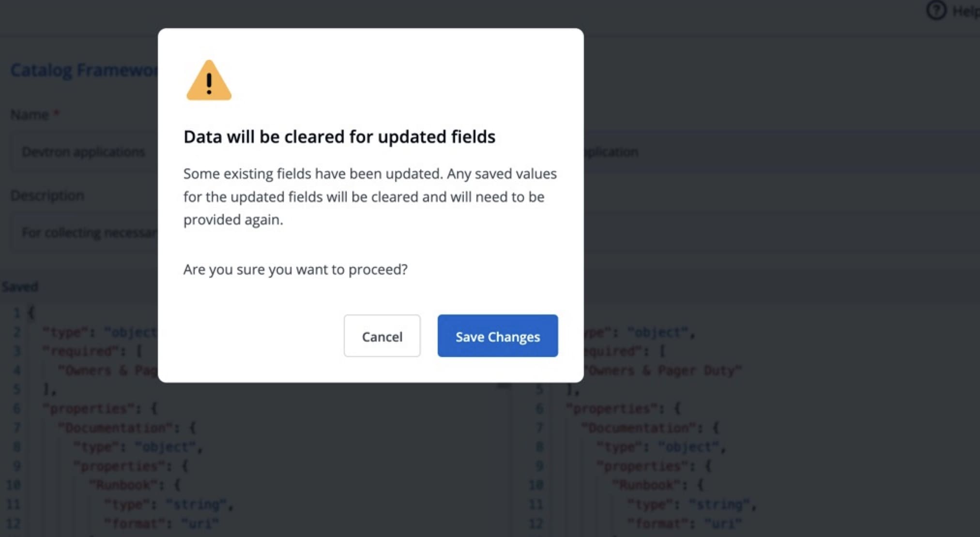Open Help via question mark icon
The image size is (980, 537).
[x=936, y=10]
